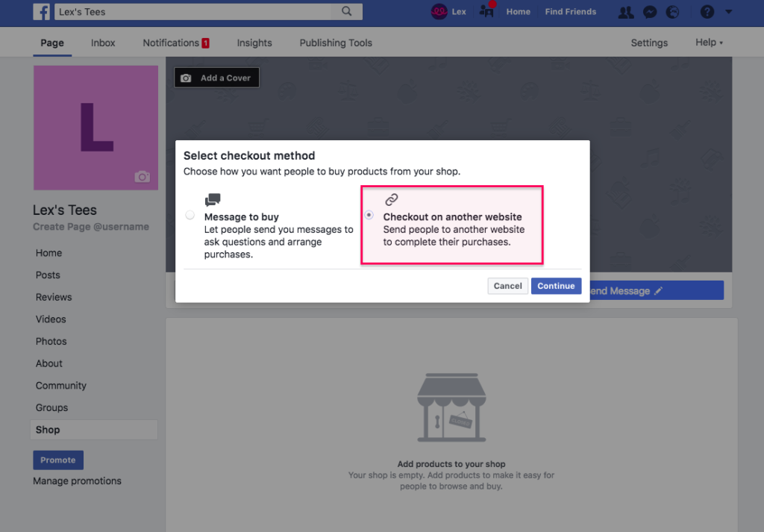Open the globe notifications icon

click(x=672, y=12)
